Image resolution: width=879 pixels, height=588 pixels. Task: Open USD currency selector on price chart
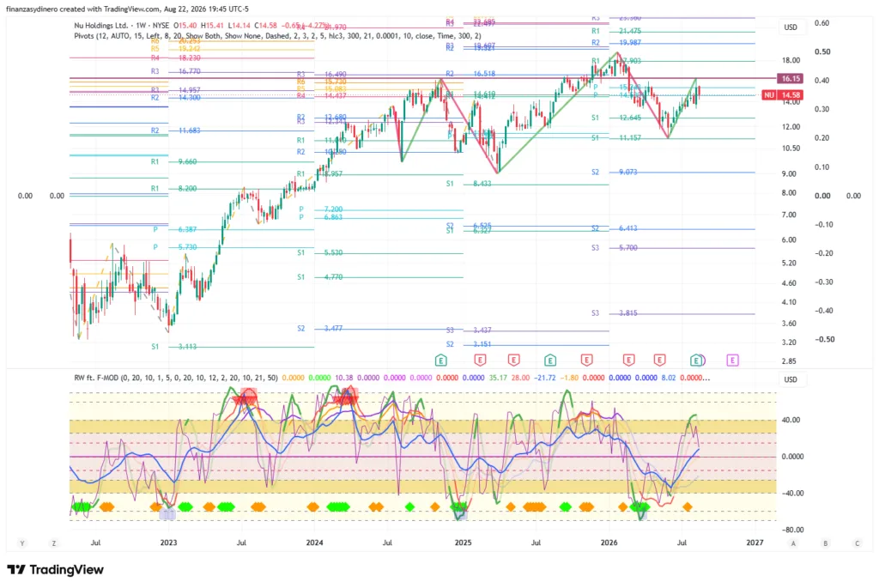click(791, 27)
